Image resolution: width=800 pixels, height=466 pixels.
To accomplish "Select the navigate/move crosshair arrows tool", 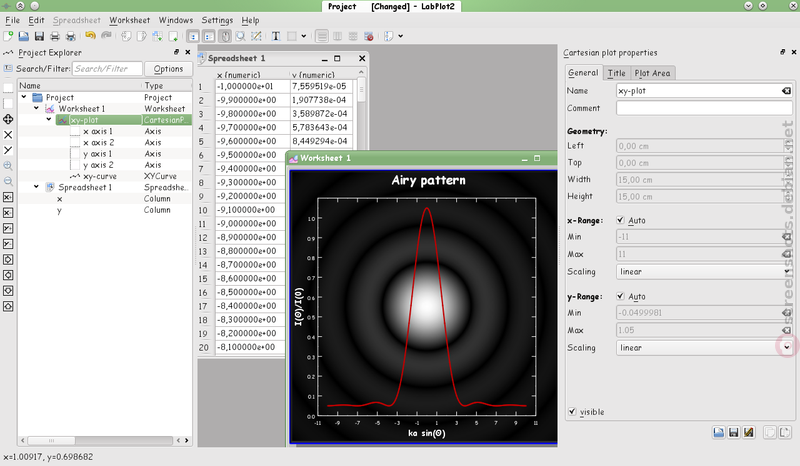I will [x=8, y=119].
